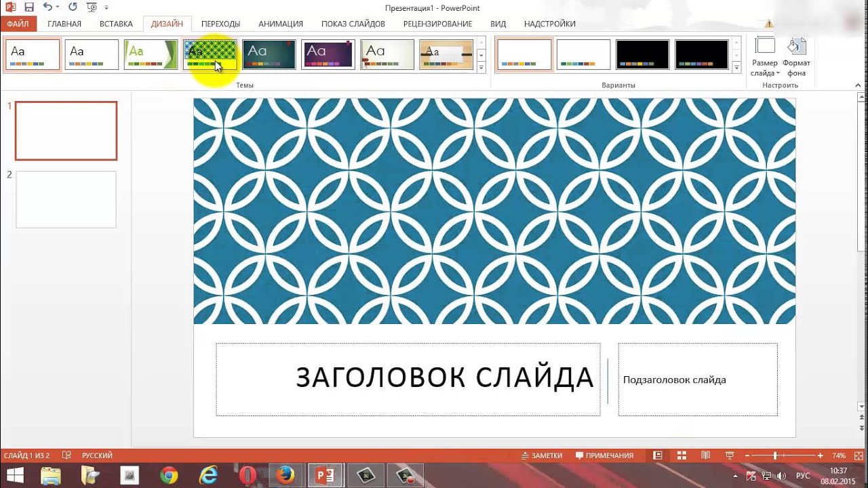Open the НАДСТРОЙКИ tab
This screenshot has width=868, height=488.
click(x=550, y=24)
